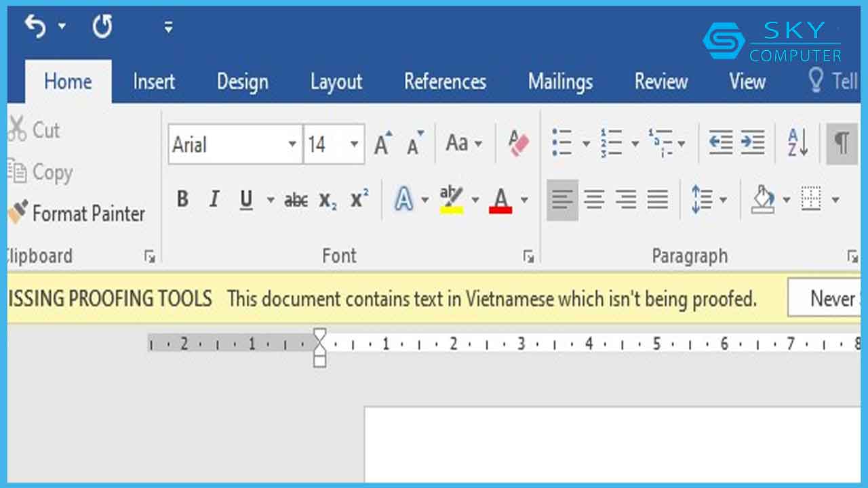Expand the font size dropdown arrow

click(x=355, y=144)
